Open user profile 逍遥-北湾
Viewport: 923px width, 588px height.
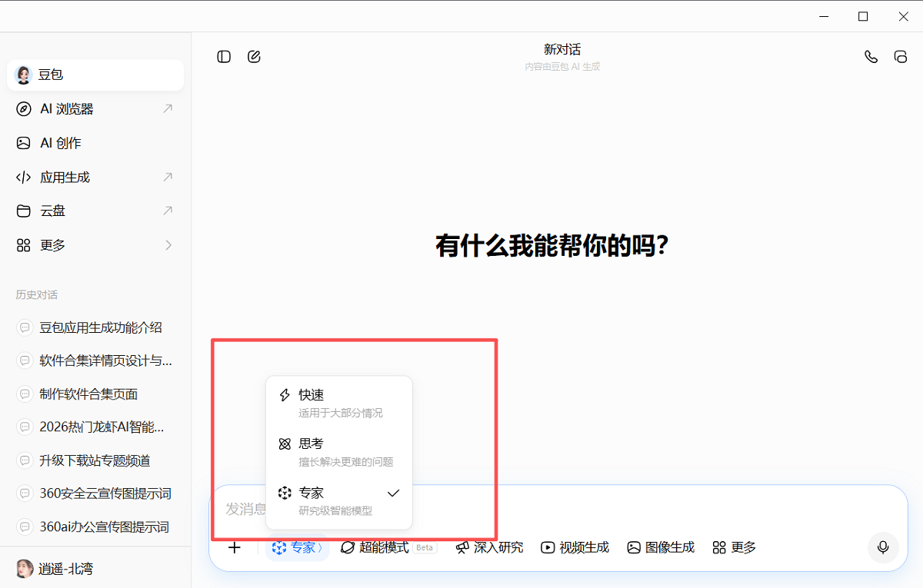[x=65, y=569]
